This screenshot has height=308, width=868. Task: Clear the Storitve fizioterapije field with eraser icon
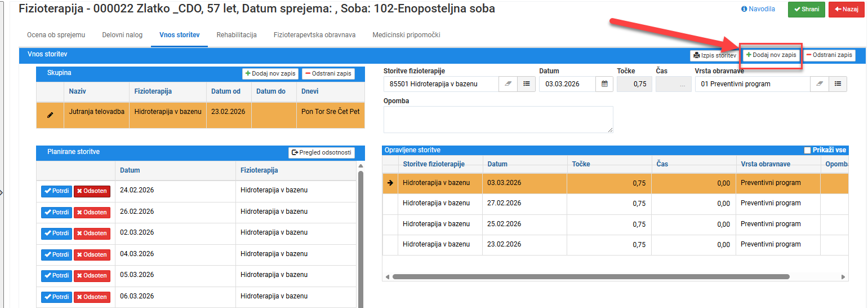click(x=508, y=83)
